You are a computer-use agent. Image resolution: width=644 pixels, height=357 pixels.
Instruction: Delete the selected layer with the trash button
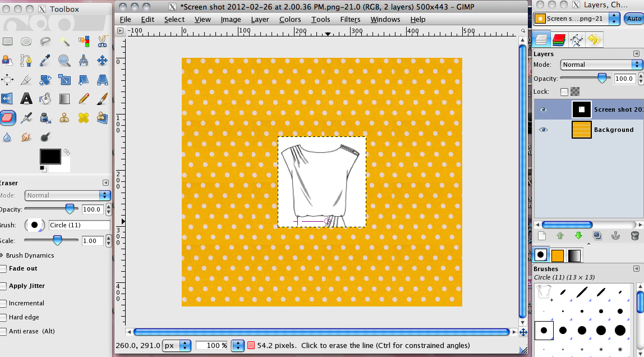point(634,236)
